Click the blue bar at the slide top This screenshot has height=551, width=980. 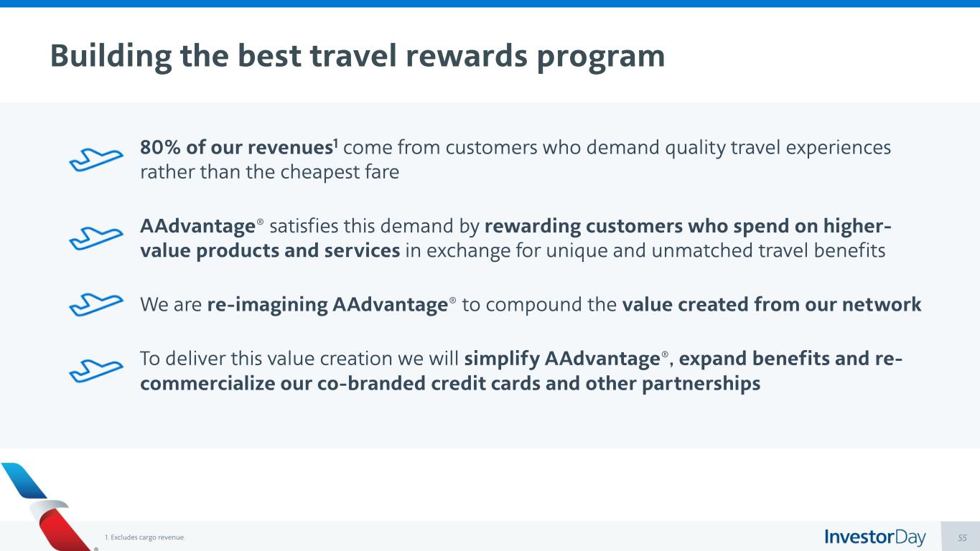tap(490, 4)
